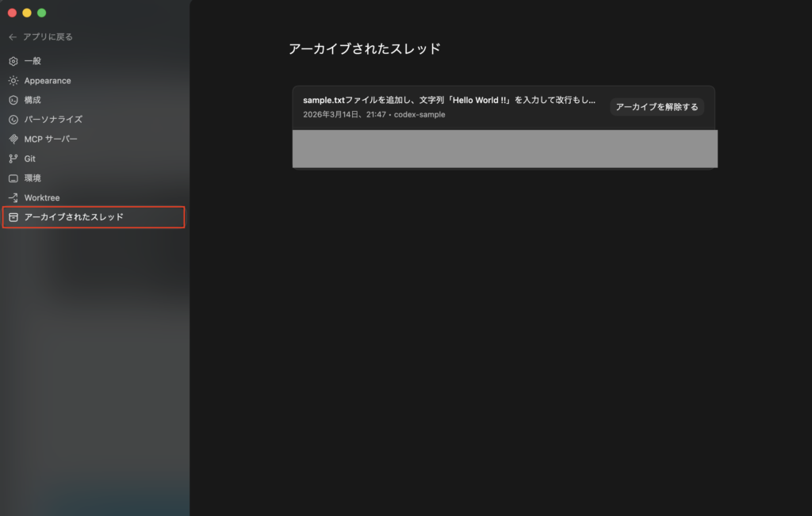
Task: Click the アプリに戻る text link
Action: pyautogui.click(x=48, y=37)
